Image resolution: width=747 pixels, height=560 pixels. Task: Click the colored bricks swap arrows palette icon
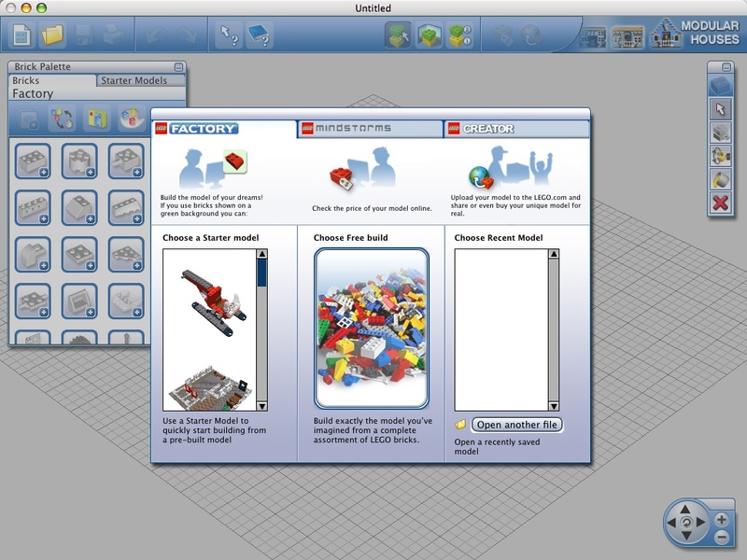pyautogui.click(x=63, y=119)
